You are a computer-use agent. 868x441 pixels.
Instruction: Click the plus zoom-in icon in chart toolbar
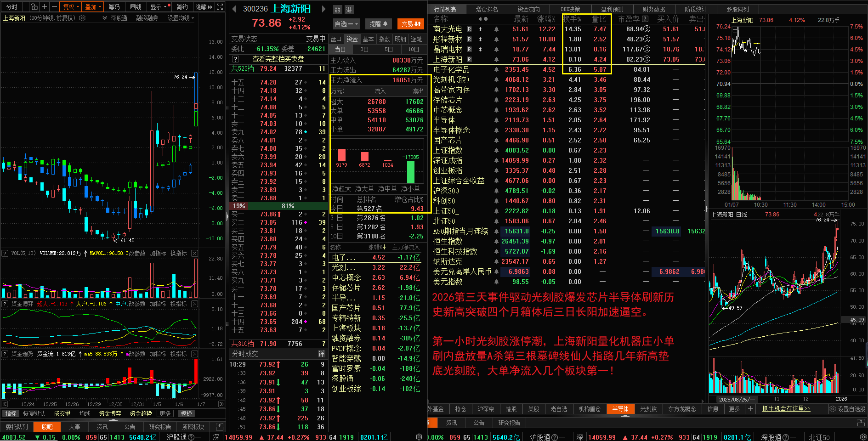coord(44,7)
